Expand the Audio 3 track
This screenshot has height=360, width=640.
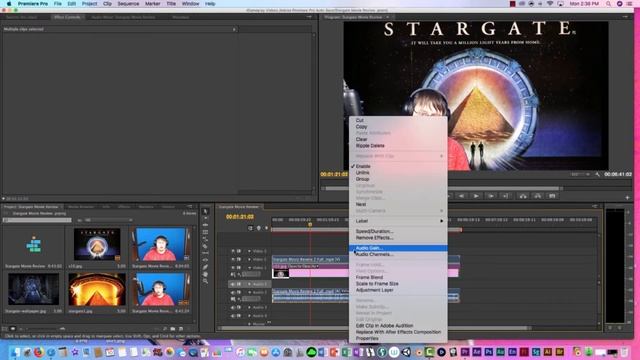click(x=249, y=307)
